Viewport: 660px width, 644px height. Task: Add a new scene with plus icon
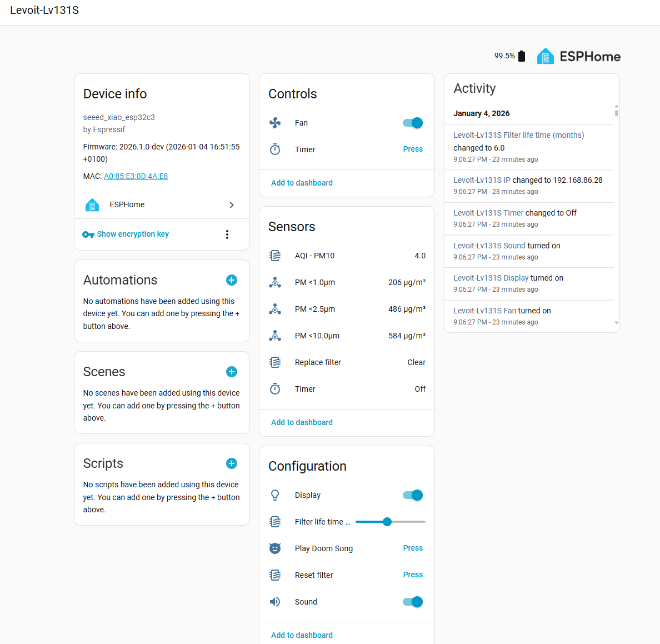pyautogui.click(x=232, y=372)
